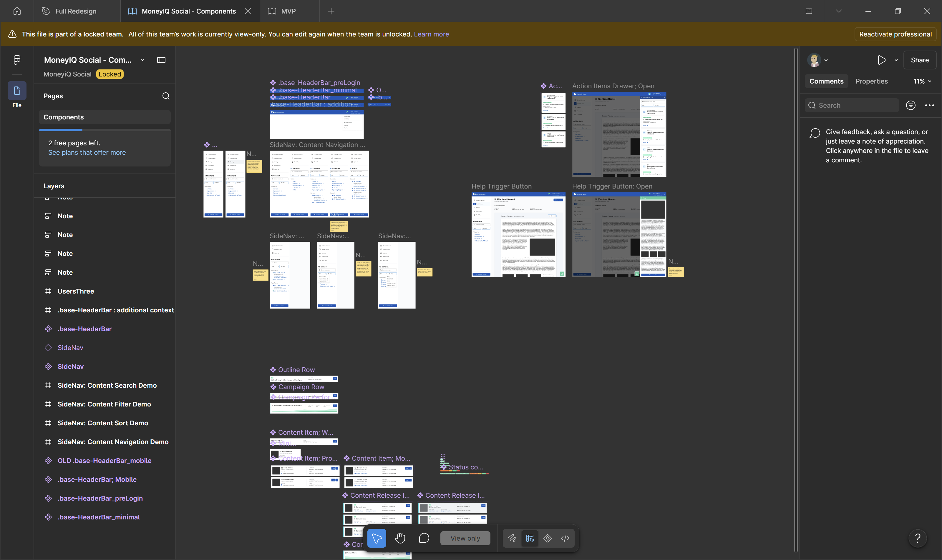Image resolution: width=942 pixels, height=560 pixels.
Task: Select the Move arrow tool
Action: tap(377, 538)
